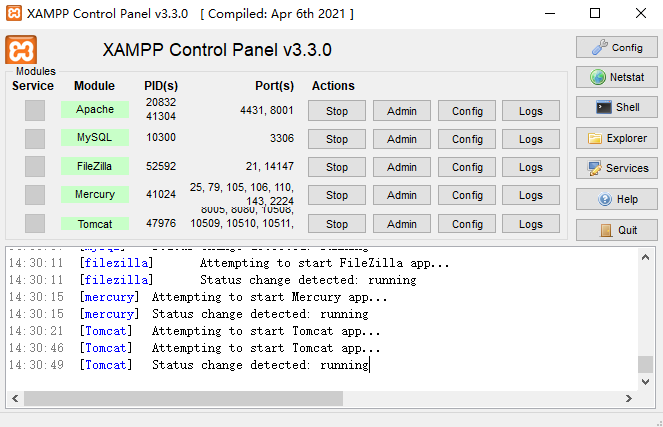
Task: Open Netstat via the globe button
Action: point(616,77)
